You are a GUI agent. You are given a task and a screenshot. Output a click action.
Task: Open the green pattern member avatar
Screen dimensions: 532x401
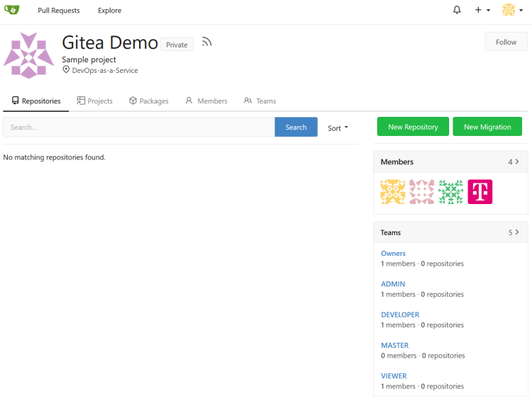click(x=450, y=191)
